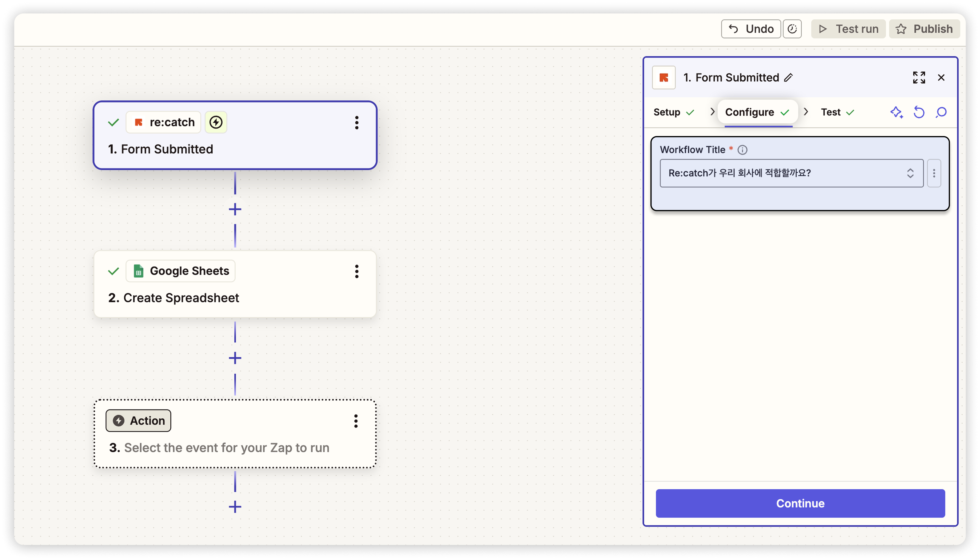
Task: Click the refresh fields icon in panel
Action: pyautogui.click(x=919, y=112)
